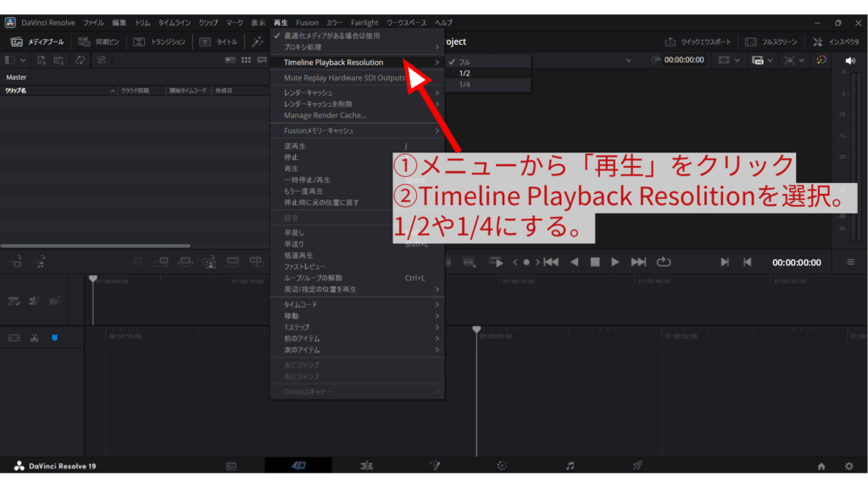Click the Ripple Overwrite edit icon
This screenshot has height=488, width=868.
(186, 262)
